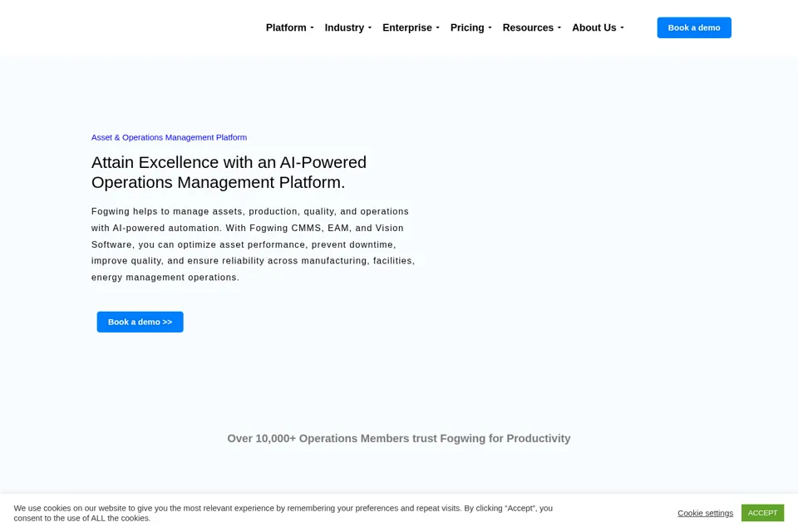Open the Cookie settings link
The image size is (798, 532).
coord(705,513)
